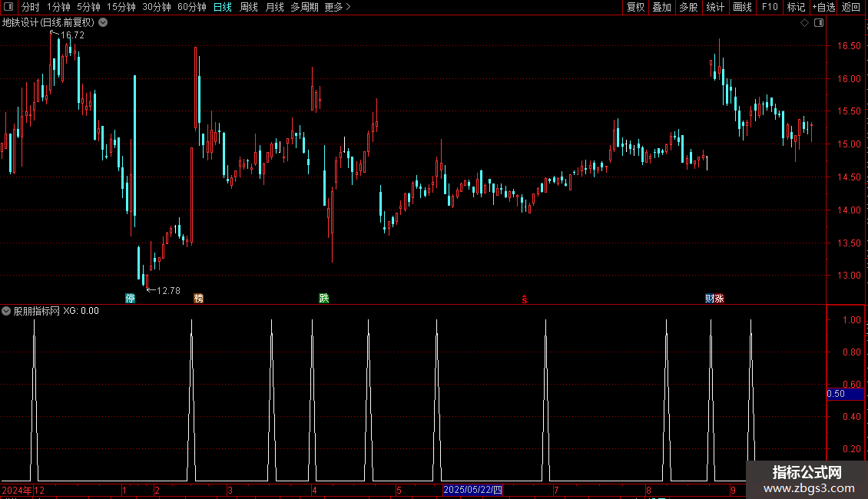This screenshot has height=499, width=868.
Task: Click the red dollar event marker
Action: [x=524, y=299]
